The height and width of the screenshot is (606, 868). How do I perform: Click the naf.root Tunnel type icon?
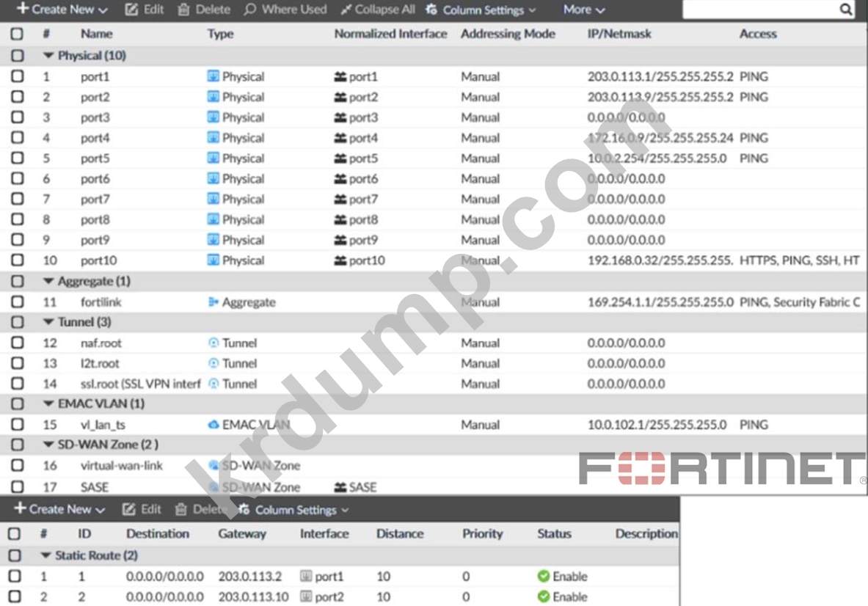pyautogui.click(x=214, y=343)
